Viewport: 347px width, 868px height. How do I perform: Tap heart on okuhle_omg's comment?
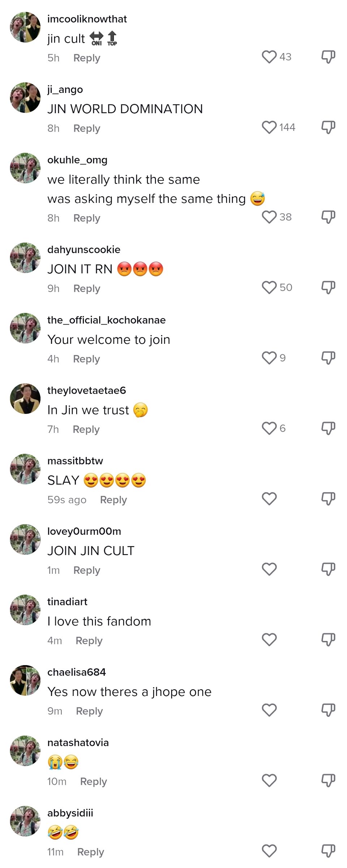pyautogui.click(x=269, y=217)
